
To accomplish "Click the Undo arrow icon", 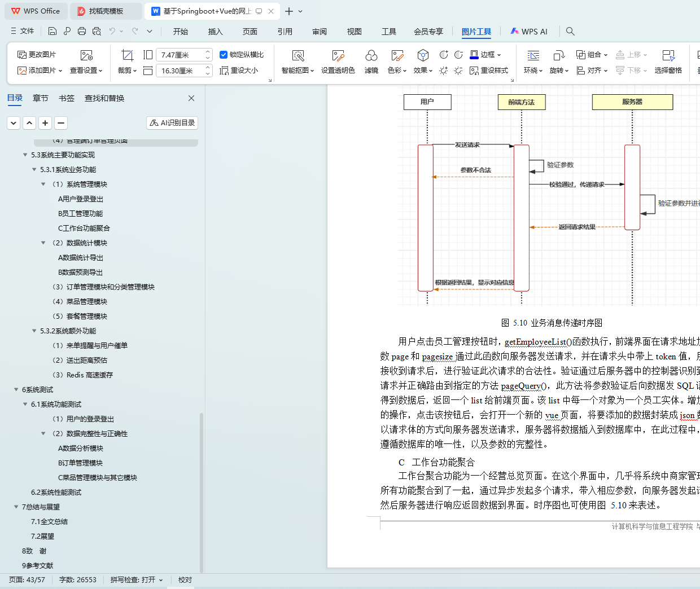I will coord(112,31).
